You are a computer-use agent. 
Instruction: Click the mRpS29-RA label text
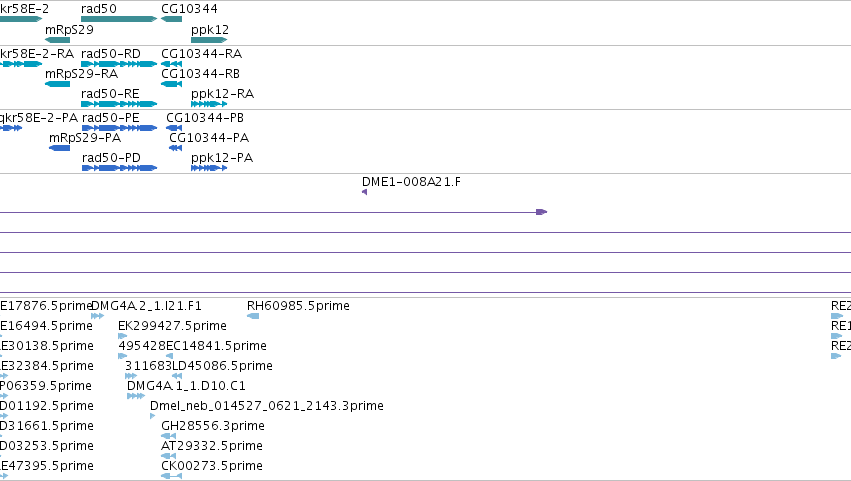click(x=81, y=74)
